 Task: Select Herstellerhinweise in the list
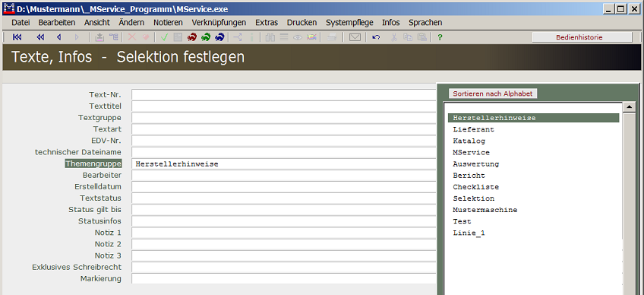tap(534, 118)
